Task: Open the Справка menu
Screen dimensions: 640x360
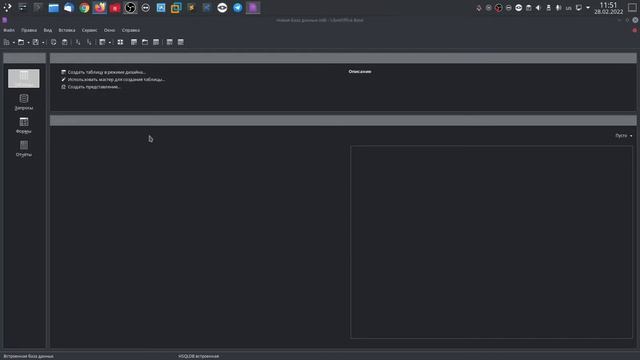Action: click(x=131, y=30)
